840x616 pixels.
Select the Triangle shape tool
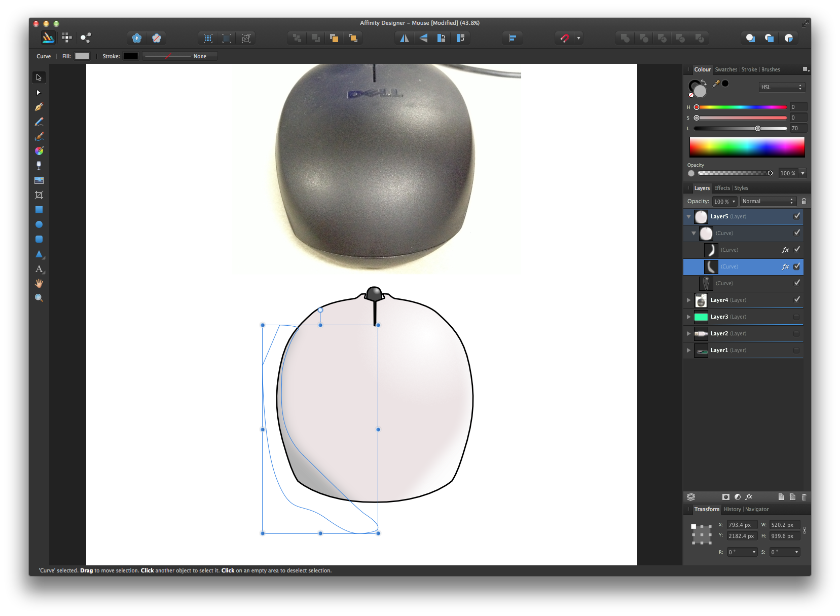pyautogui.click(x=39, y=254)
